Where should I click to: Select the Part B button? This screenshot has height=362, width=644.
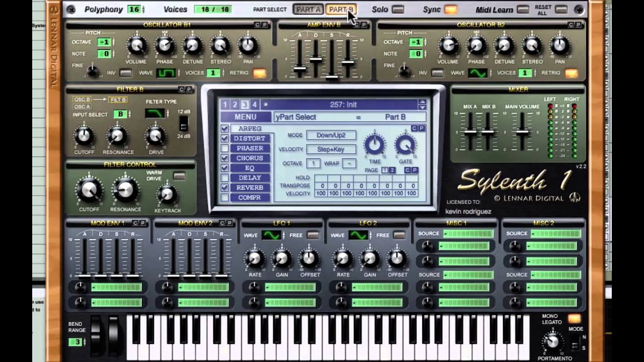click(x=341, y=10)
